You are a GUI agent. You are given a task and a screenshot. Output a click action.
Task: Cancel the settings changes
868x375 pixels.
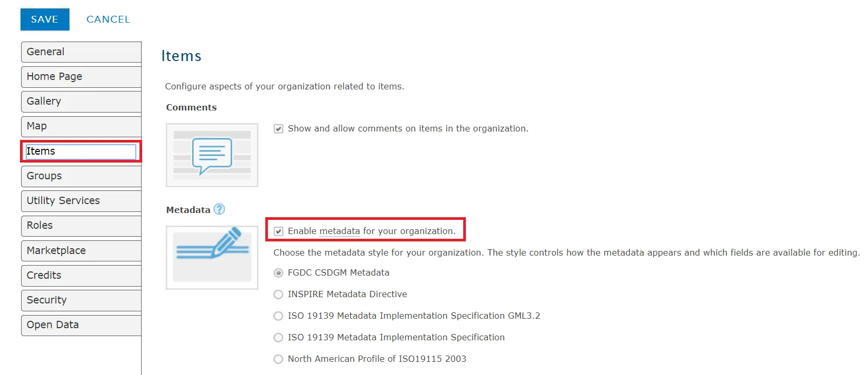coord(108,19)
